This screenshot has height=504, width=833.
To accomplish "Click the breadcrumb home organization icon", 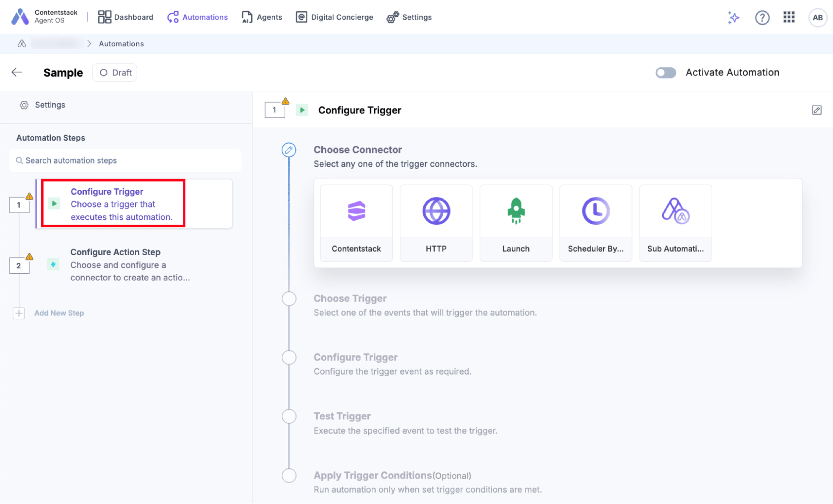I will point(22,44).
